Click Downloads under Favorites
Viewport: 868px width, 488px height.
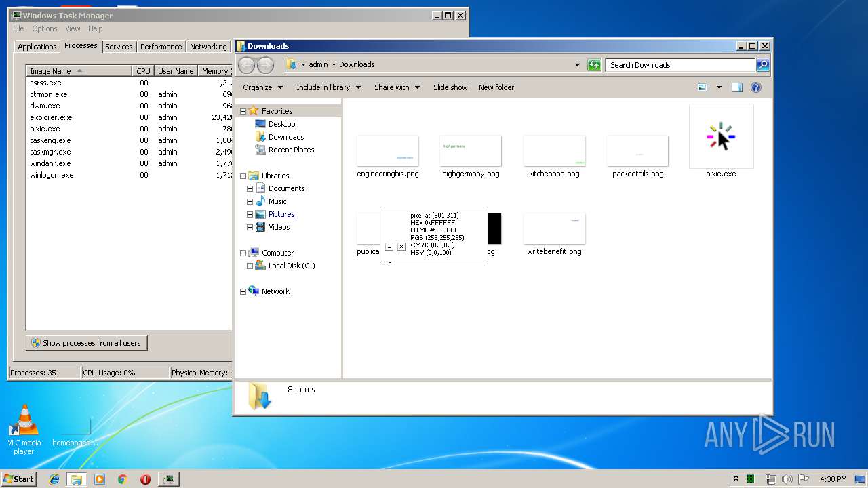tap(286, 137)
